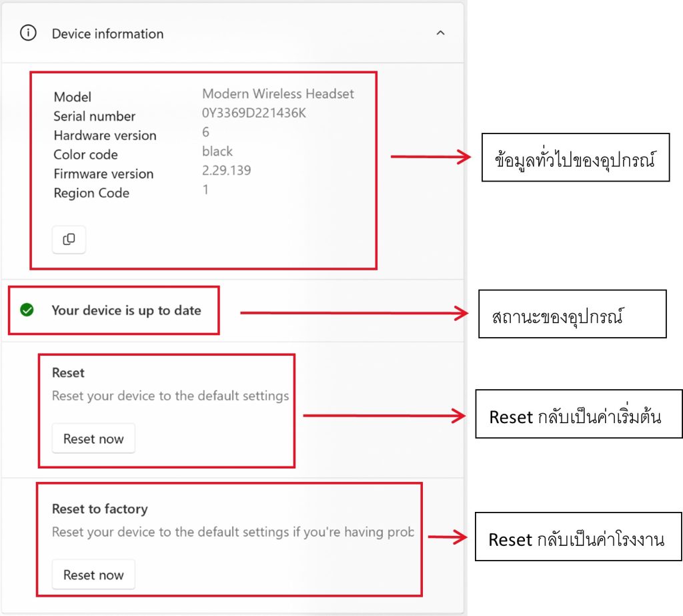This screenshot has width=683, height=616.
Task: Click the serial number value 0Y3369D221436K
Action: [x=253, y=113]
